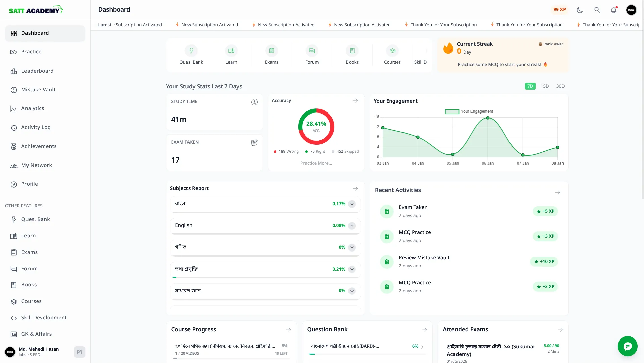Image resolution: width=644 pixels, height=363 pixels.
Task: Switch stats to 30D range
Action: pyautogui.click(x=560, y=86)
